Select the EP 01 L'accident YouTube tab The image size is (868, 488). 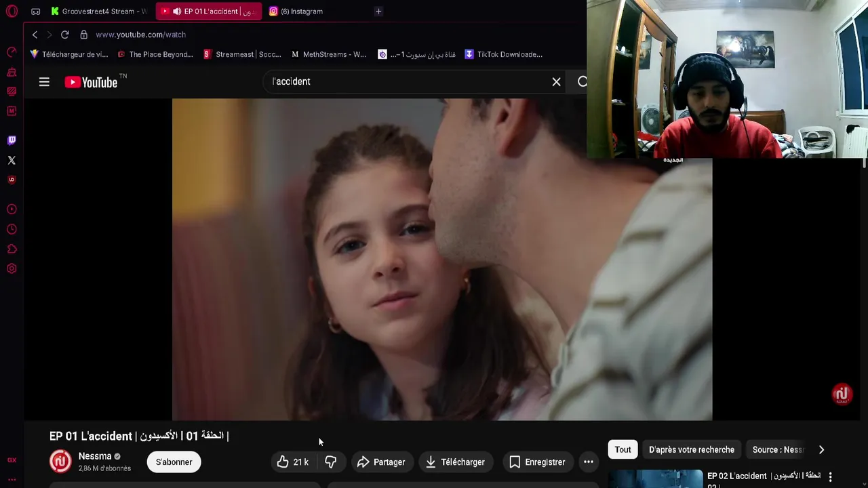(x=209, y=12)
